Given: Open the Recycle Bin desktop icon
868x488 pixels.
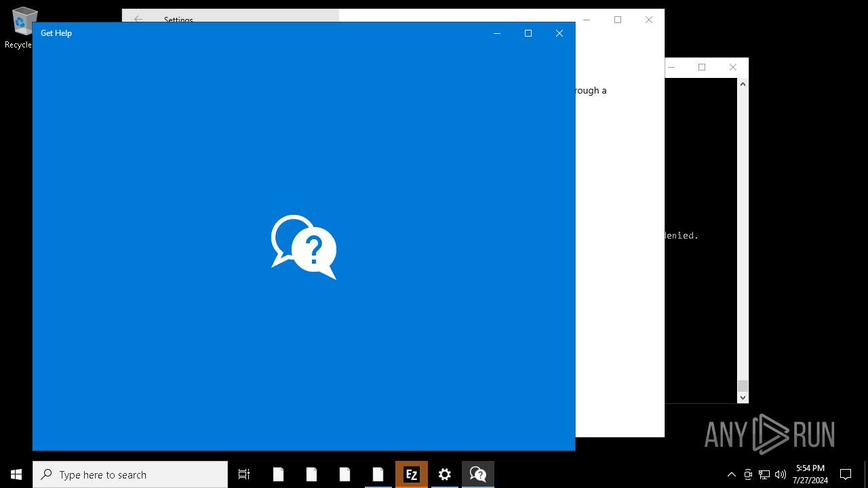Looking at the screenshot, I should pyautogui.click(x=24, y=28).
